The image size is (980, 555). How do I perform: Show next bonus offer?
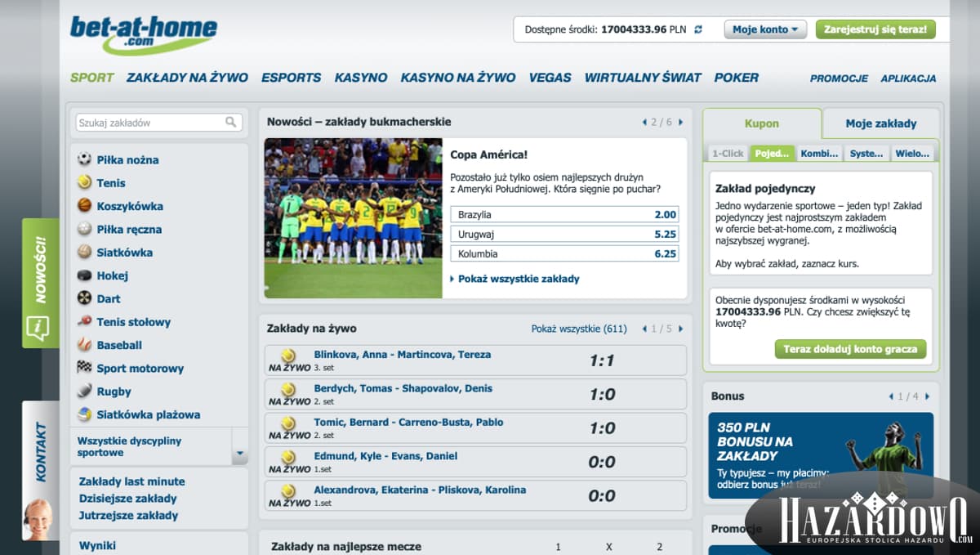pyautogui.click(x=928, y=396)
